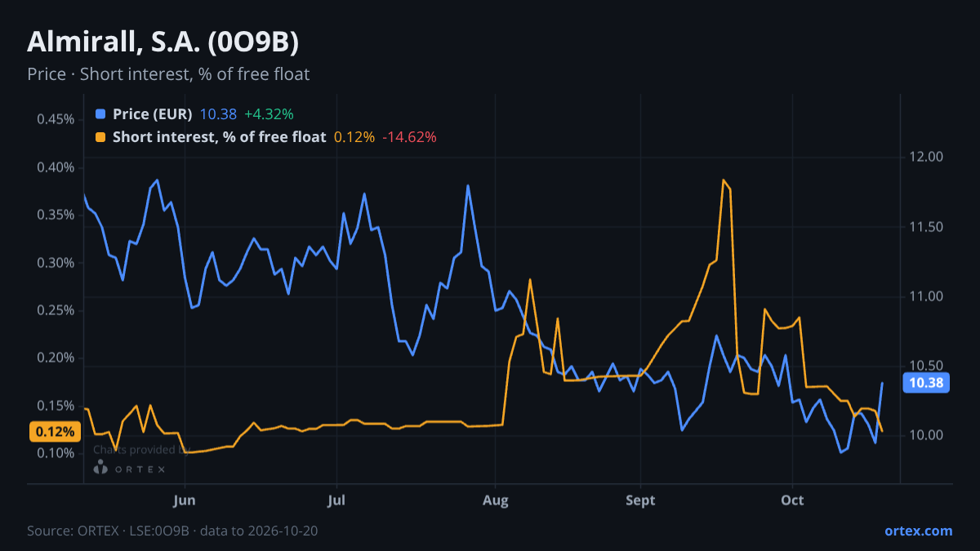The width and height of the screenshot is (980, 551).
Task: Click the 12.00 right axis label
Action: pyautogui.click(x=926, y=157)
